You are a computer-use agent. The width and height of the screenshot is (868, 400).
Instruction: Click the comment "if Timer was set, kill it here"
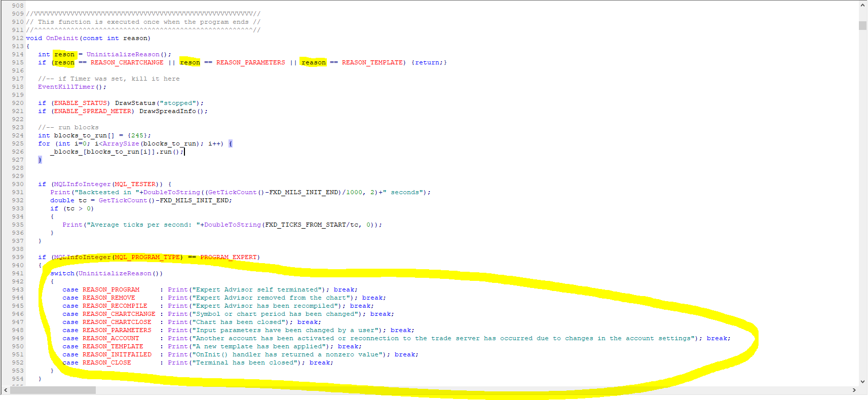(109, 79)
